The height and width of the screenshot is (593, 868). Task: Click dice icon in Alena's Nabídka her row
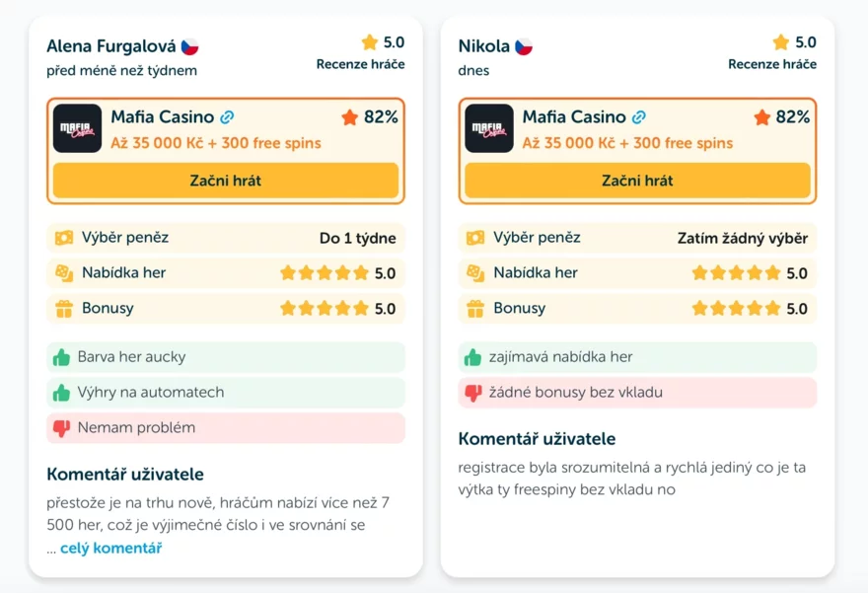62,273
